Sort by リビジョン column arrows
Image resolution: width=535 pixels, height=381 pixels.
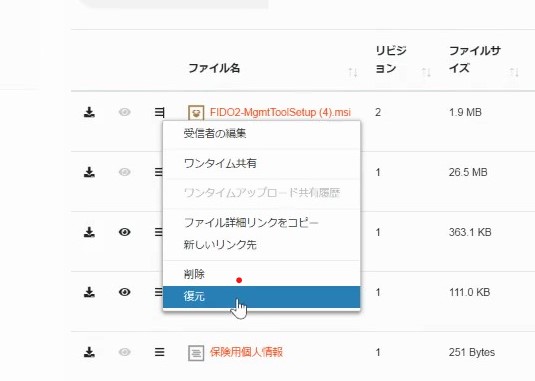pyautogui.click(x=426, y=72)
